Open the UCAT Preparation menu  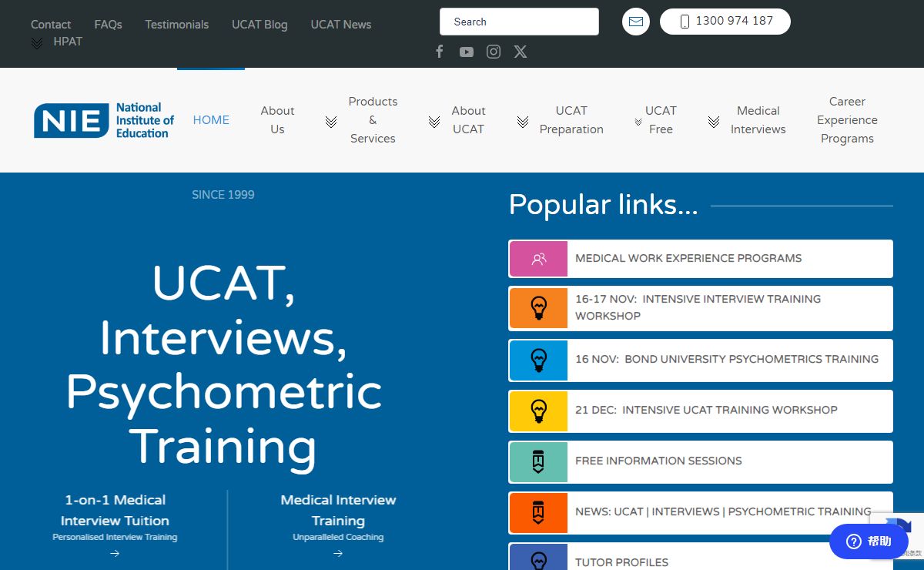(x=571, y=120)
